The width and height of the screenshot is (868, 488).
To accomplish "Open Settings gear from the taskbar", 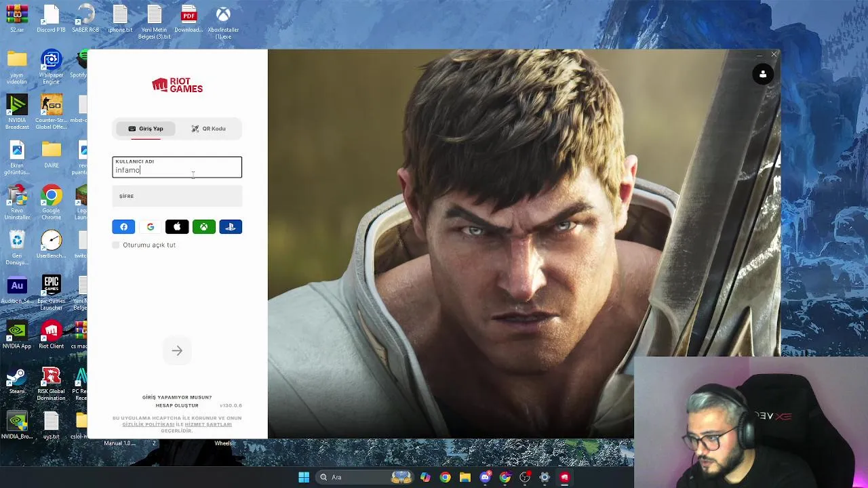I will tap(545, 477).
